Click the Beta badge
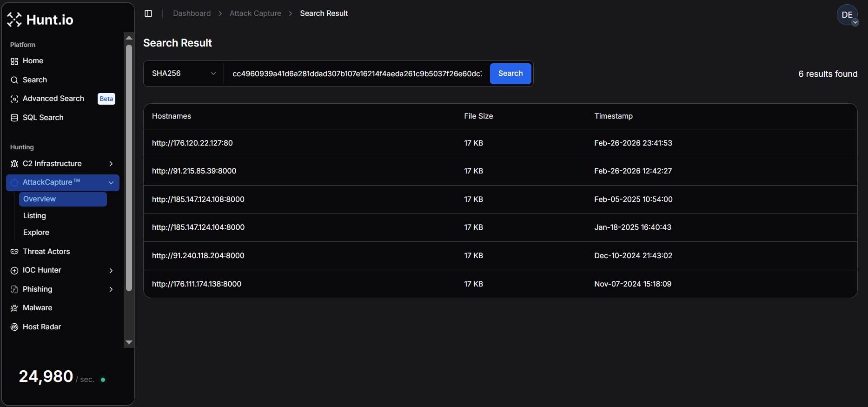The width and height of the screenshot is (868, 407). (106, 99)
